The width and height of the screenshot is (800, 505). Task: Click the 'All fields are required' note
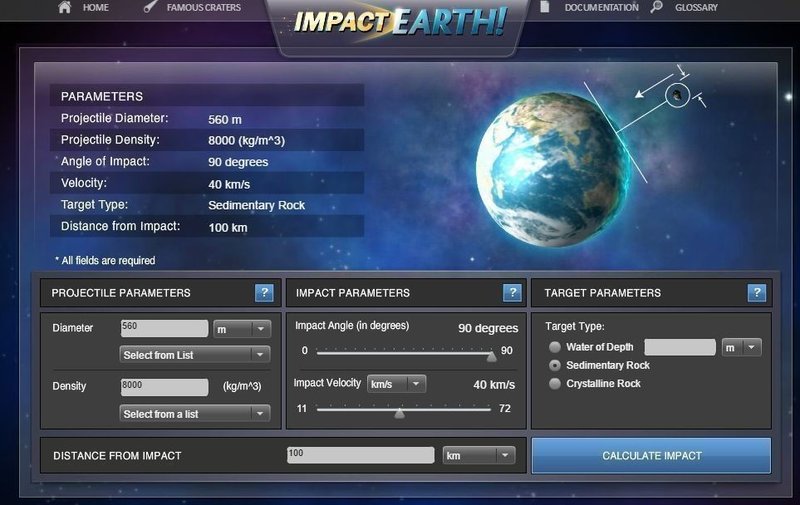pos(105,261)
